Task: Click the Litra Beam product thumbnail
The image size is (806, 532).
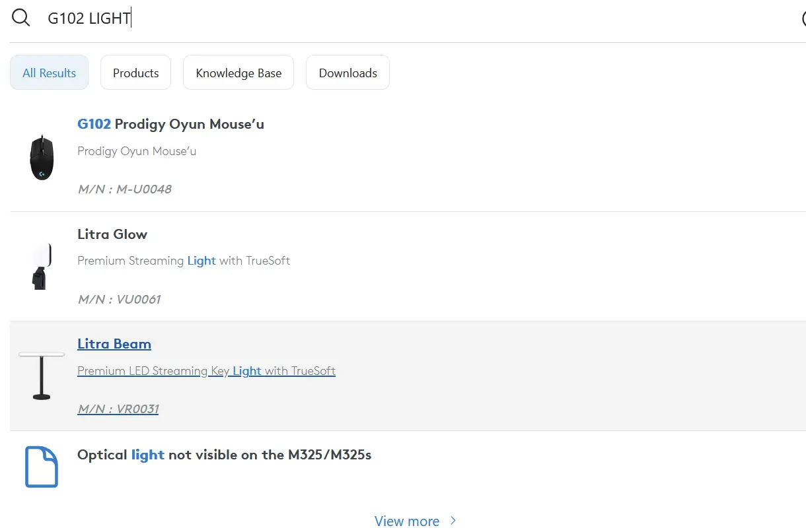Action: pyautogui.click(x=42, y=376)
